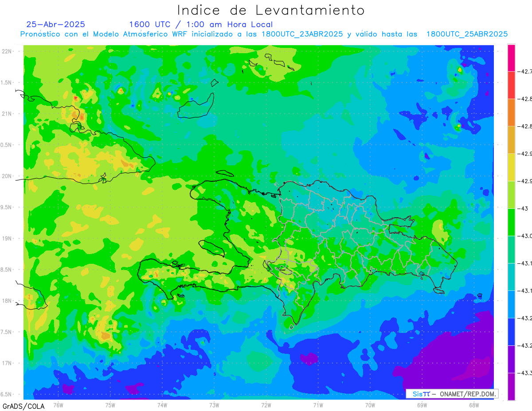532x411 pixels.
Task: Select the date text '25-Abr-2025'
Action: coord(55,24)
